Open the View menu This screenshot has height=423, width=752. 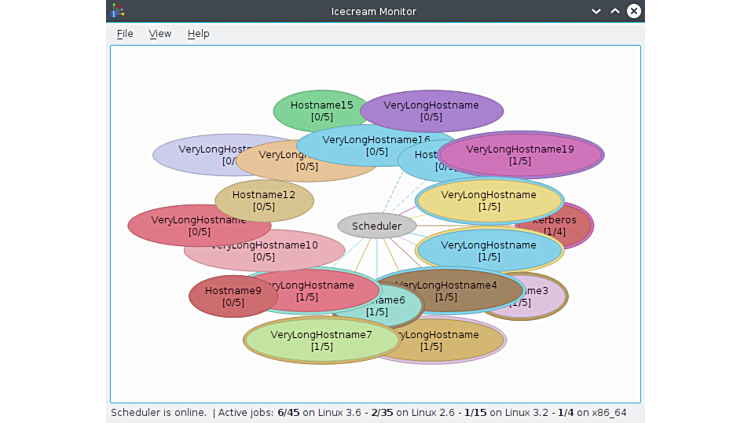[x=160, y=34]
